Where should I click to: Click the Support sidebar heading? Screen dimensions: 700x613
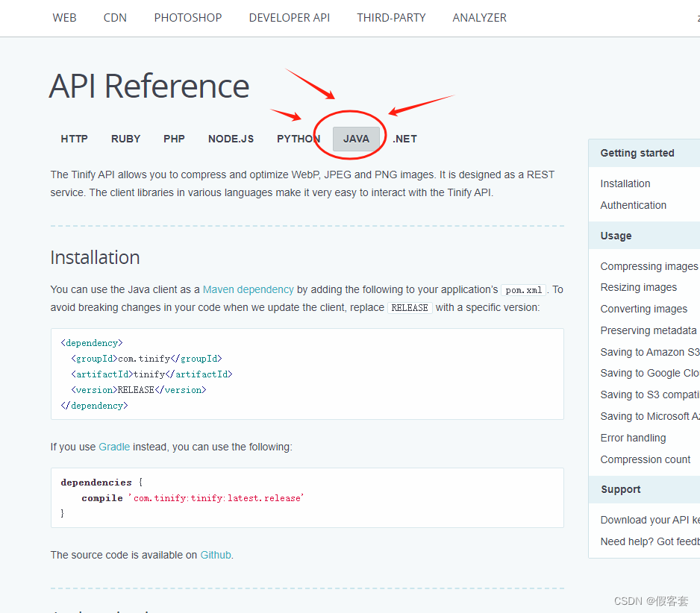tap(621, 489)
